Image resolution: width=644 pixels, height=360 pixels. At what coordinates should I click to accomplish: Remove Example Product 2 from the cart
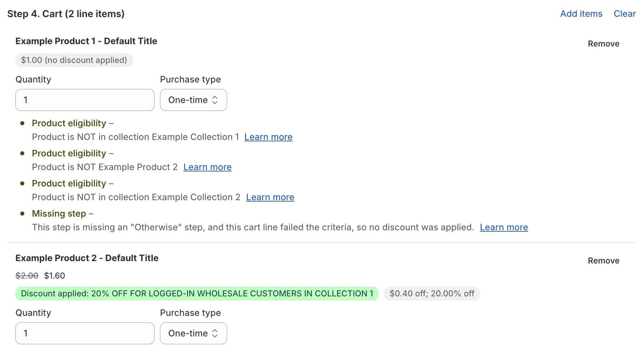tap(603, 260)
